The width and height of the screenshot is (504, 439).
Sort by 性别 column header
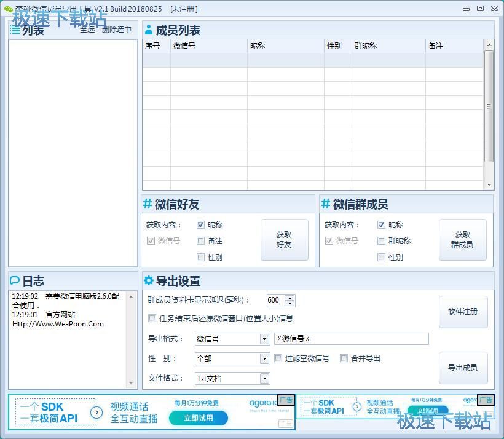point(338,46)
